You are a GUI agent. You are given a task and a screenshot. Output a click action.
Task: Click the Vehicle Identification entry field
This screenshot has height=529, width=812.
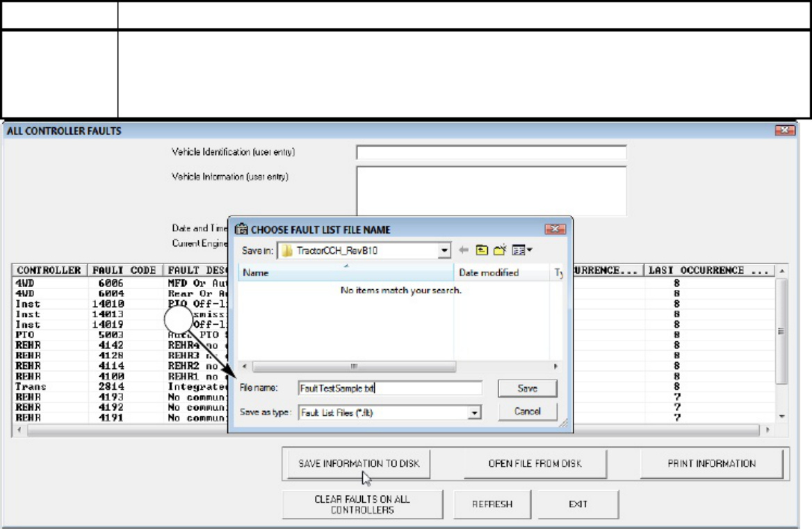pyautogui.click(x=492, y=152)
